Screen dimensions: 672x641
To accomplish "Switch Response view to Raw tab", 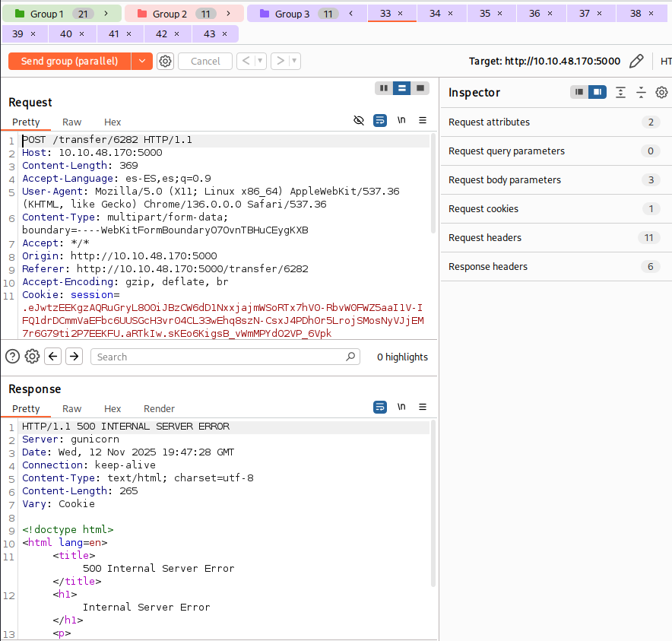I will pos(71,408).
